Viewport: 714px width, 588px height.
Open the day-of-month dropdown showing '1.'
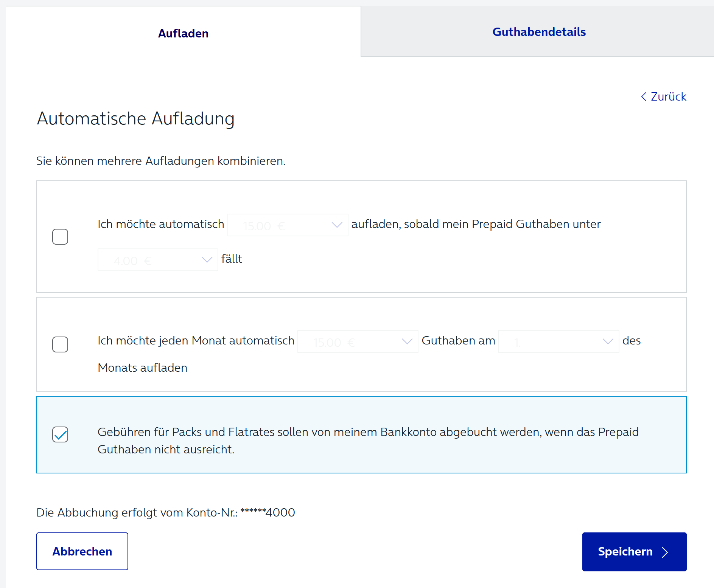[558, 342]
